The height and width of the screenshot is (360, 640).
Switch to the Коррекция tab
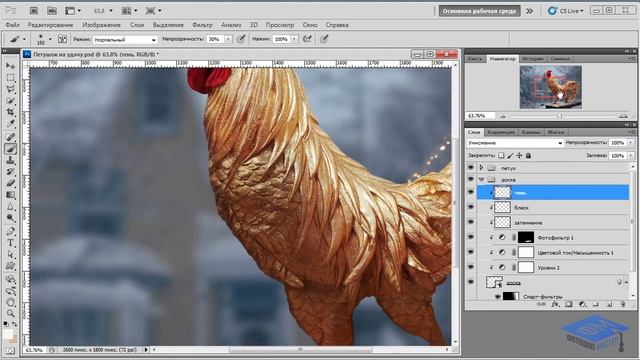(x=501, y=132)
